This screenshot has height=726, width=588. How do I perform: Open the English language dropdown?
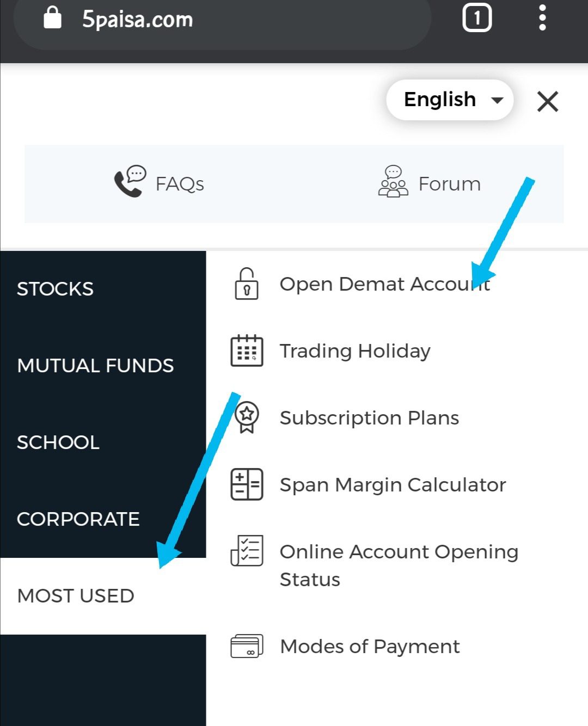pos(450,100)
